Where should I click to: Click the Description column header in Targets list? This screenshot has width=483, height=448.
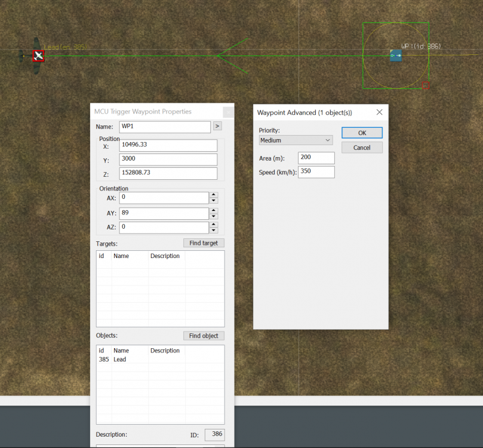(165, 256)
